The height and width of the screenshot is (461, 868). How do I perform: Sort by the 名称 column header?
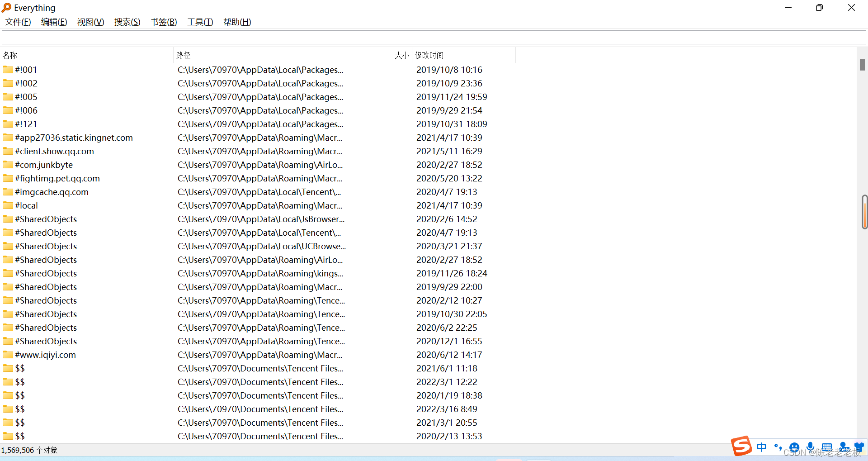pyautogui.click(x=87, y=55)
